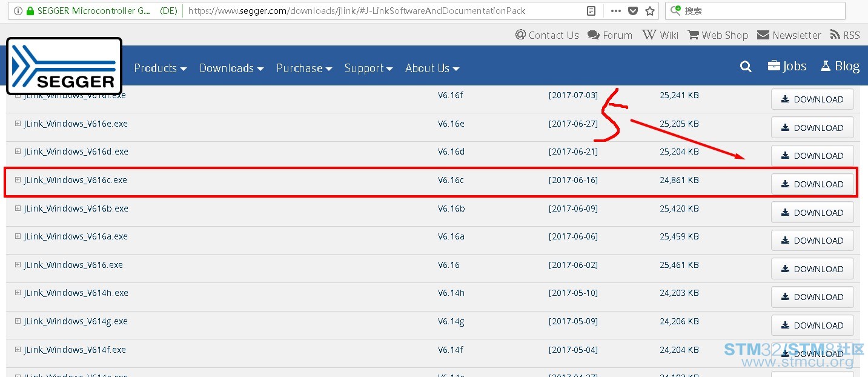
Task: Download V6.16e via its DOWNLOAD button
Action: (x=812, y=128)
